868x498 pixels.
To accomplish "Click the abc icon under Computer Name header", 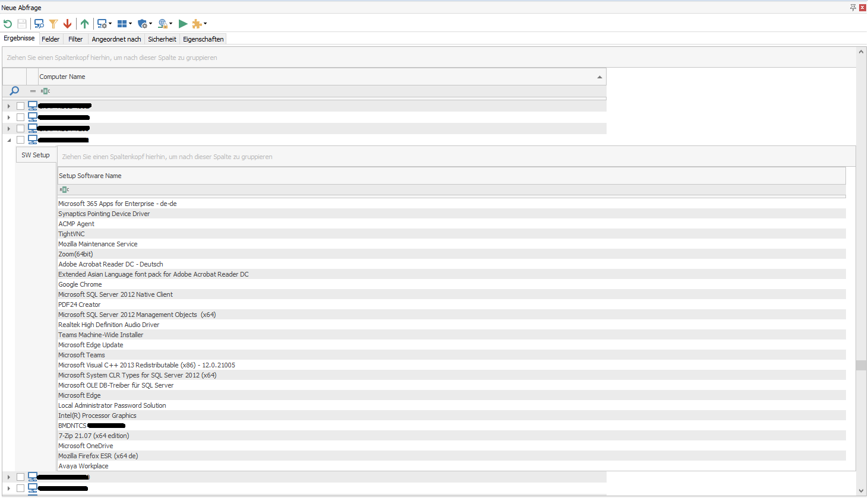I will [45, 91].
